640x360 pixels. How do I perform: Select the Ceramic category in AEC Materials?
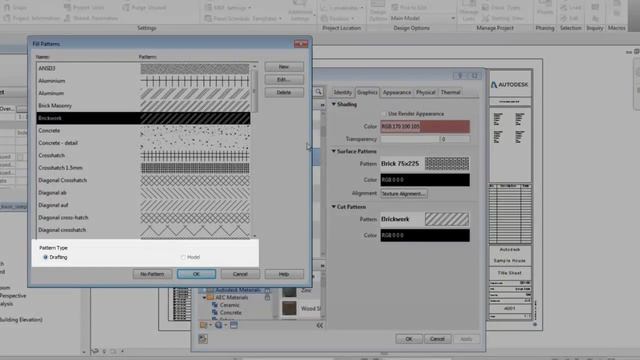pos(229,305)
